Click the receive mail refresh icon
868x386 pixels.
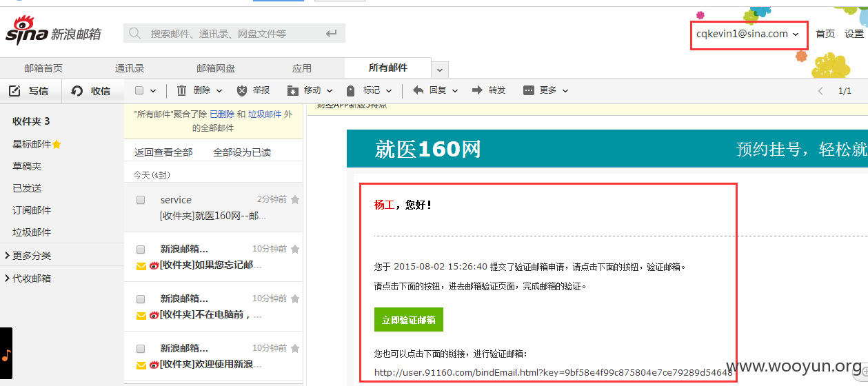pos(77,91)
